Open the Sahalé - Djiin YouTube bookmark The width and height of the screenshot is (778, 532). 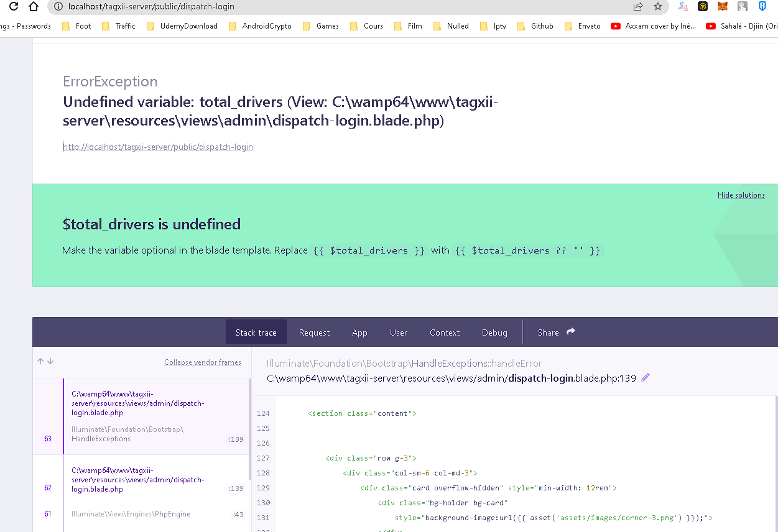(741, 26)
